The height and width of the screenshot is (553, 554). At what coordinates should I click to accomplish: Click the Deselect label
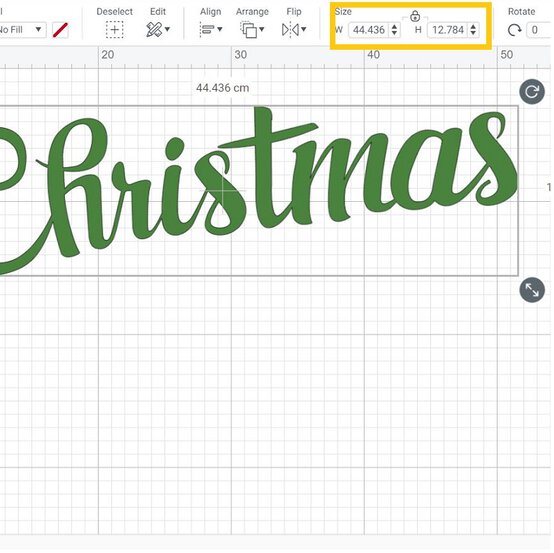tap(114, 12)
